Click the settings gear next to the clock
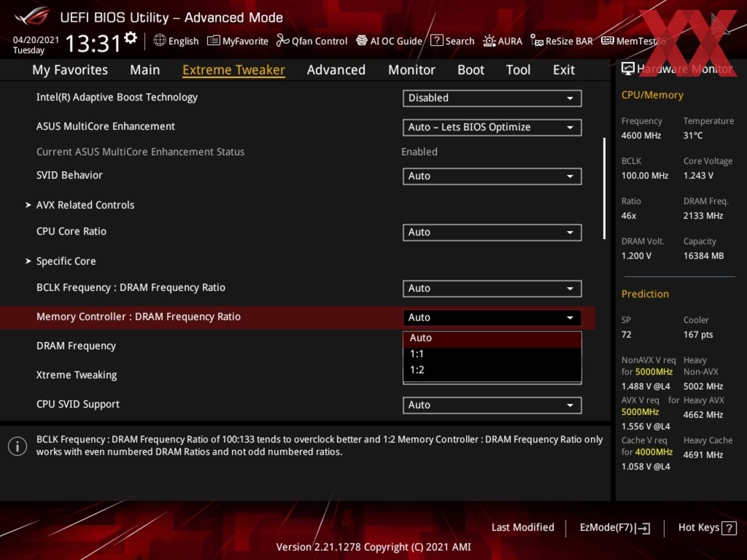 131,37
